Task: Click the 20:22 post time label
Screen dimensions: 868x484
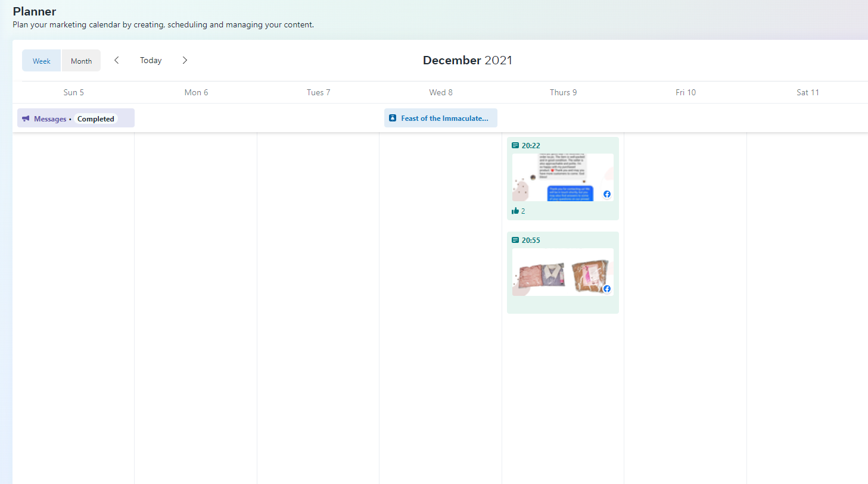Action: point(531,145)
